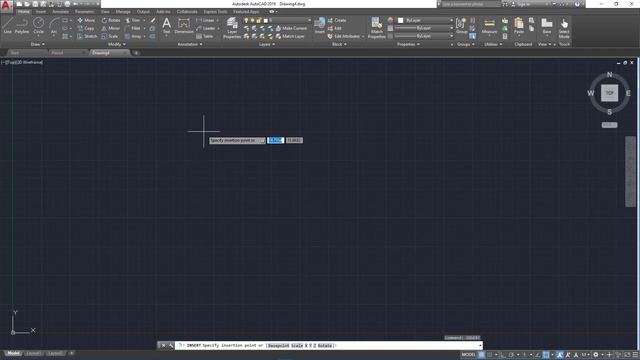
Task: Click Make Current layer button
Action: [291, 28]
